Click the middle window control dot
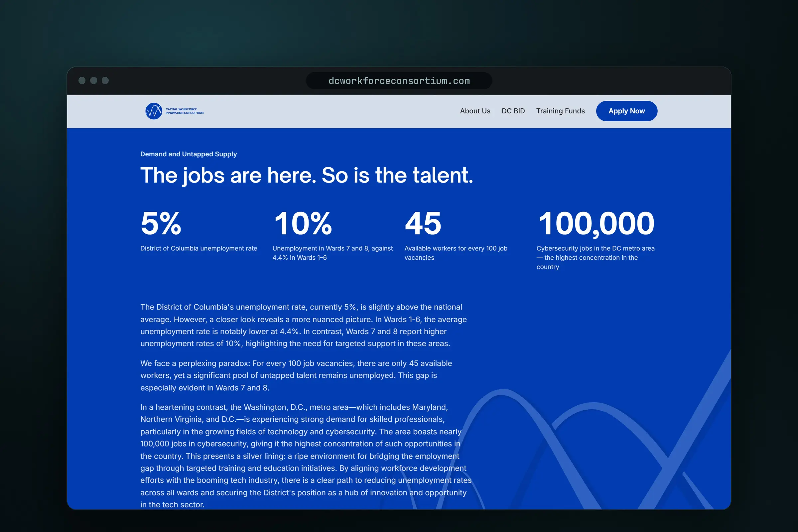 click(94, 80)
